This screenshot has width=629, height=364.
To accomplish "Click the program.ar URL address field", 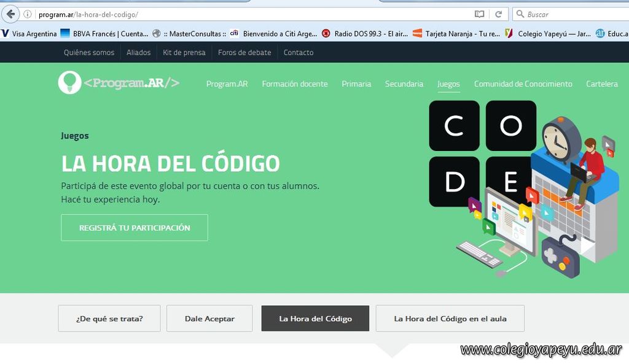I will [246, 14].
